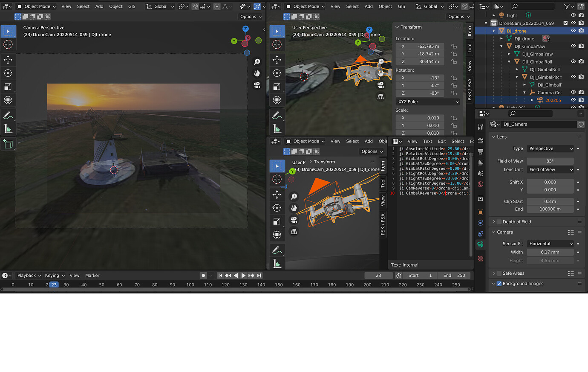The height and width of the screenshot is (372, 588).
Task: Uncheck the Background Images checkbox
Action: pos(499,284)
